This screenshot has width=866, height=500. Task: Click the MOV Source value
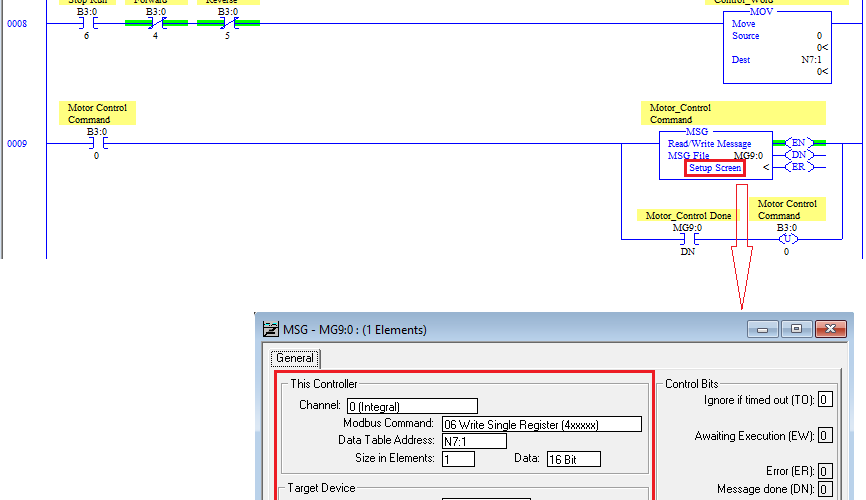tap(819, 36)
